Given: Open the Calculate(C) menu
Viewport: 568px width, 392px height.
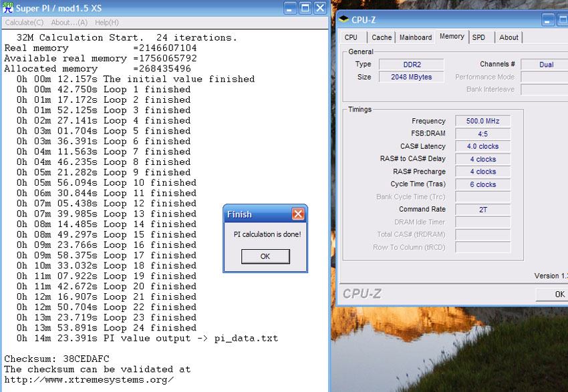Looking at the screenshot, I should point(24,23).
